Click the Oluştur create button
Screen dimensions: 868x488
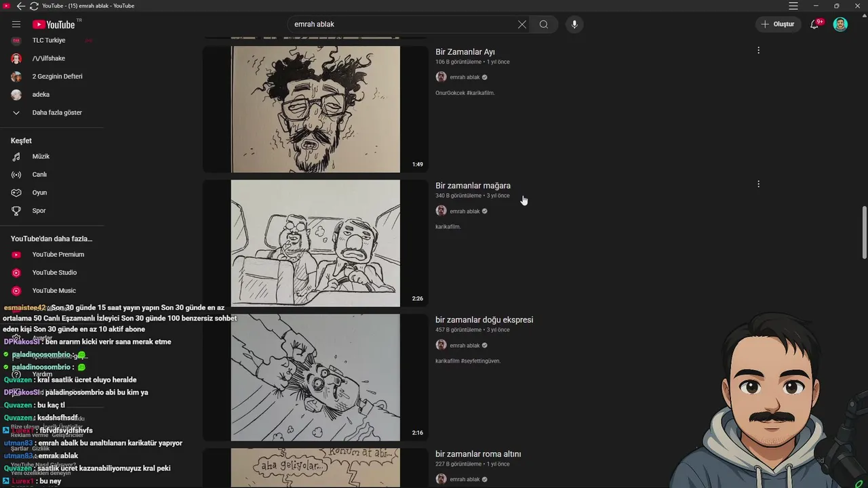tap(778, 24)
